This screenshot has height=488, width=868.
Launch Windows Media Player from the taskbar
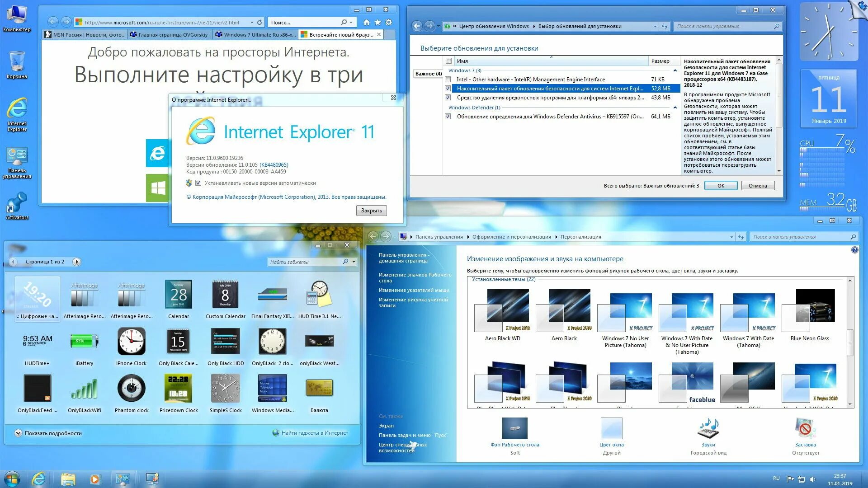pyautogui.click(x=95, y=479)
